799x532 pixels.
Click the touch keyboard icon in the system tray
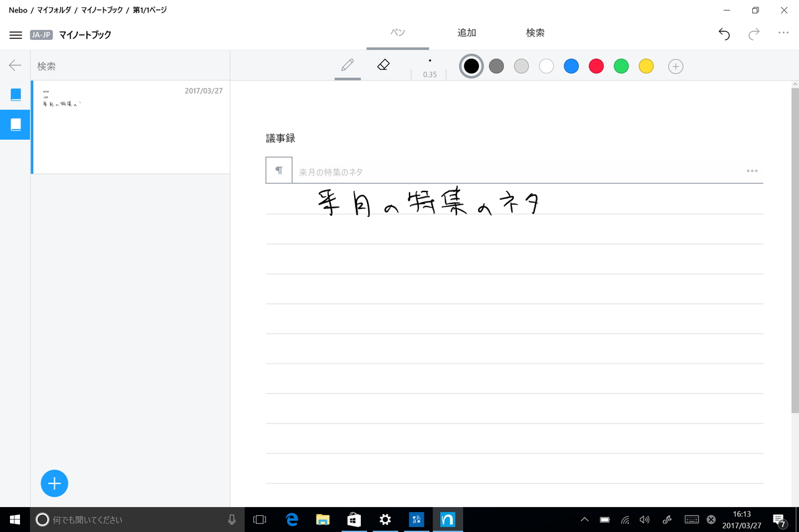692,519
